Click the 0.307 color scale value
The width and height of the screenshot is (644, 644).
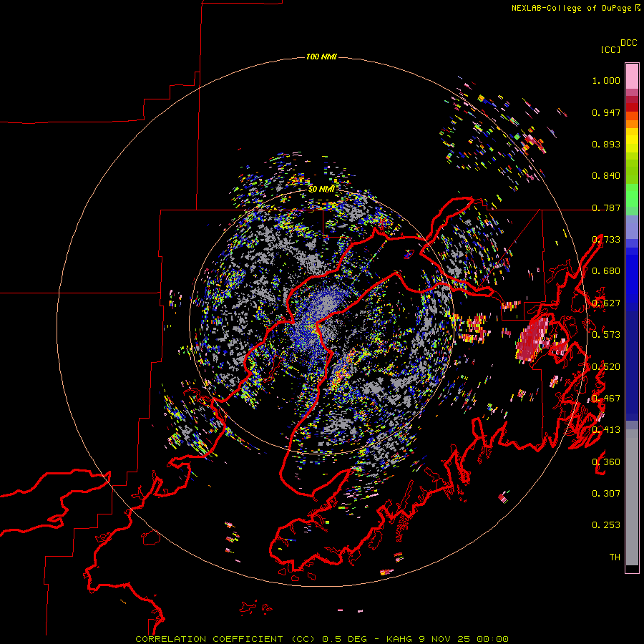pos(606,494)
